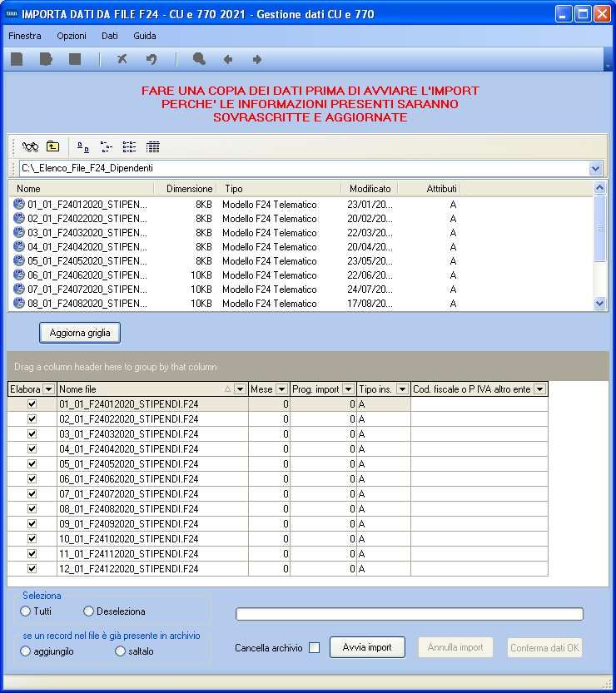
Task: Switch file list to details view
Action: pyautogui.click(x=152, y=147)
